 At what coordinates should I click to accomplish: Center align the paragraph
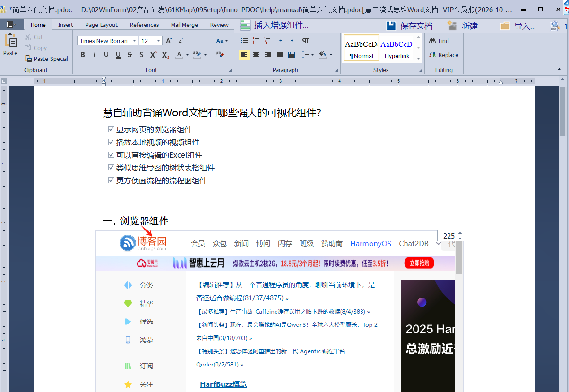pyautogui.click(x=256, y=55)
